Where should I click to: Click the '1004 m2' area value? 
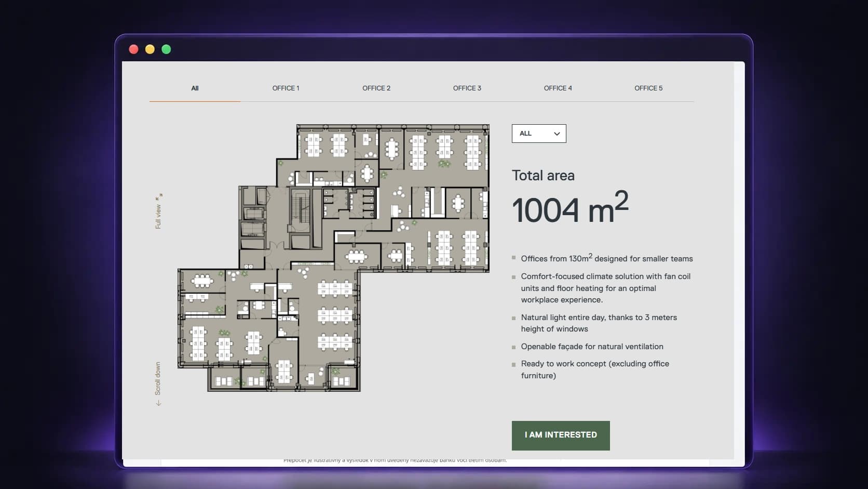coord(570,208)
